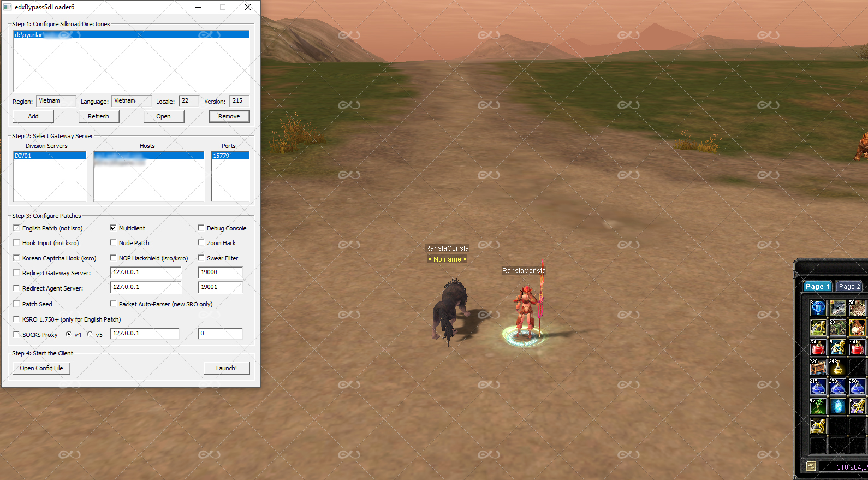Click the shark-wolf summon scroll in inventory
Image resolution: width=868 pixels, height=480 pixels.
(837, 308)
